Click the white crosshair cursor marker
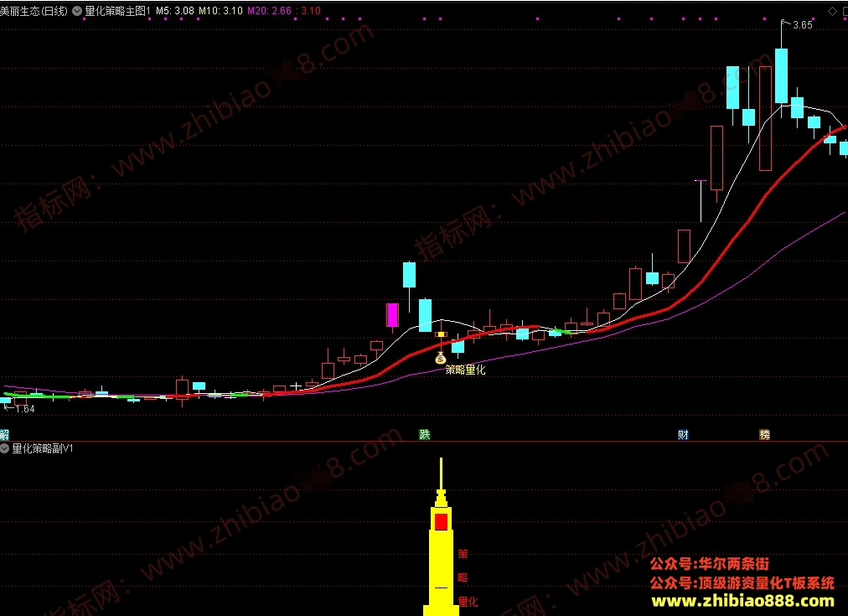848x616 pixels. click(295, 386)
